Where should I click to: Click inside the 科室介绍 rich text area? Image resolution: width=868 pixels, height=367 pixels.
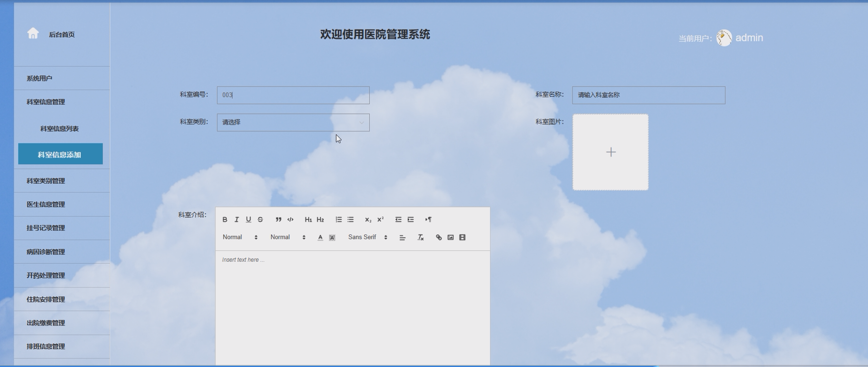353,308
